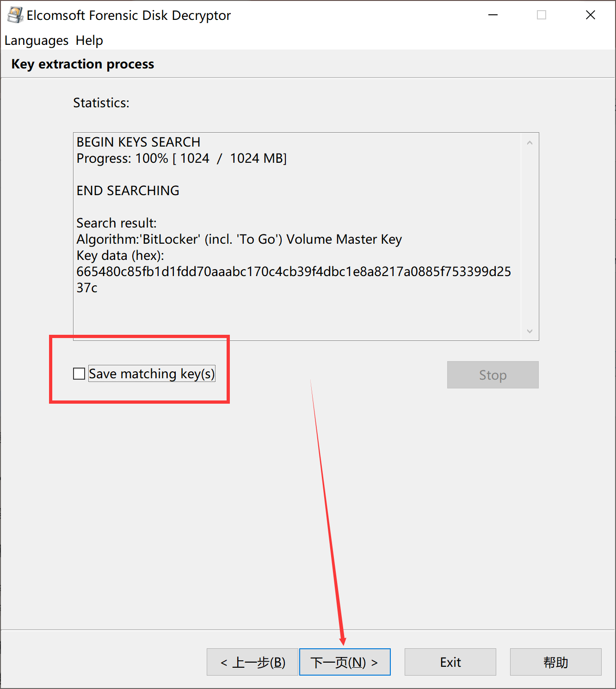Close the Forensic Disk Decryptor window
The width and height of the screenshot is (616, 689).
click(591, 15)
